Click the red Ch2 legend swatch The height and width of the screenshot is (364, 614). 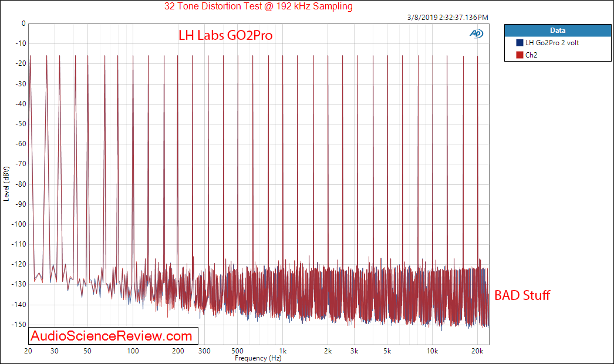pyautogui.click(x=519, y=55)
